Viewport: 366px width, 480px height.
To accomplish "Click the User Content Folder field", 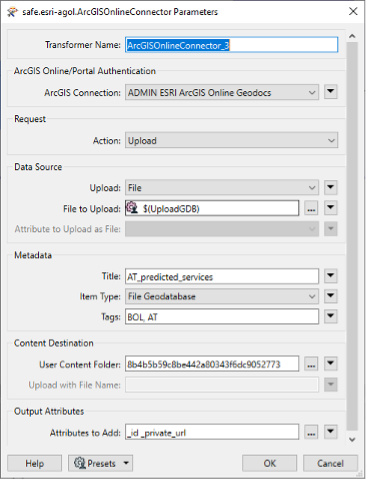I will 212,364.
